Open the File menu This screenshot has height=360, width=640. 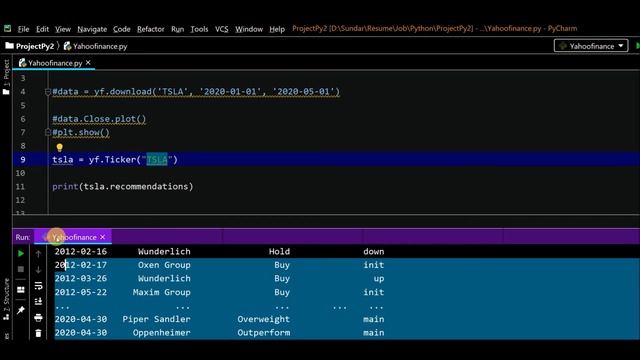[23, 29]
